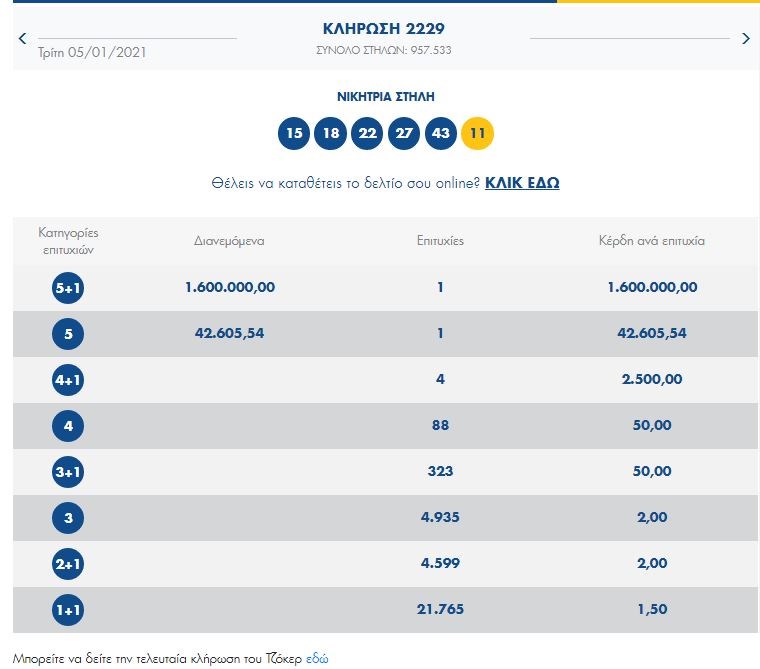
Task: Select the winning number ball 22
Action: pos(367,133)
